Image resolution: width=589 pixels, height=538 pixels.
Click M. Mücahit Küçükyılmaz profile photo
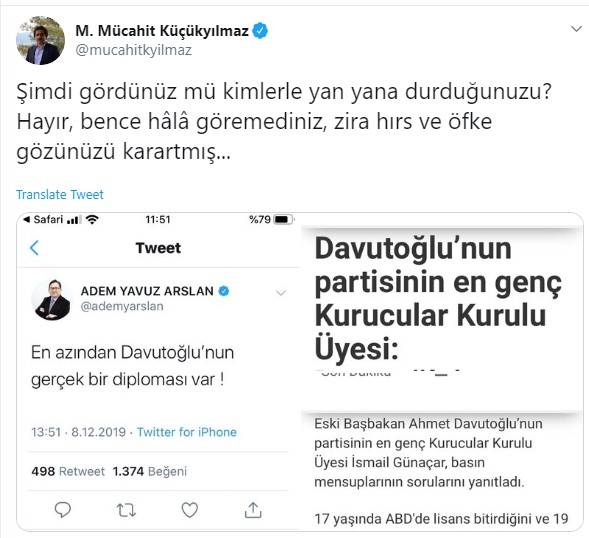coord(40,40)
